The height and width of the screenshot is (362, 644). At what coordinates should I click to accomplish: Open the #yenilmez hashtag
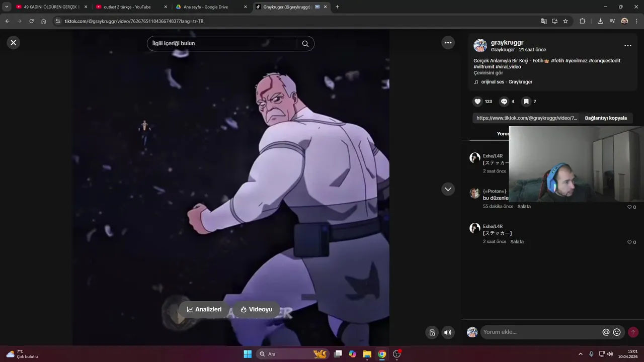click(576, 61)
